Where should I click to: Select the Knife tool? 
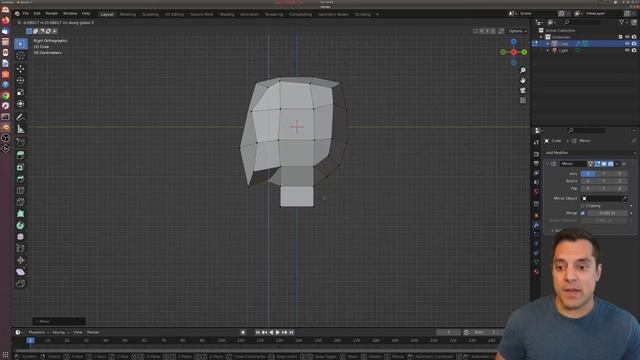tap(20, 202)
